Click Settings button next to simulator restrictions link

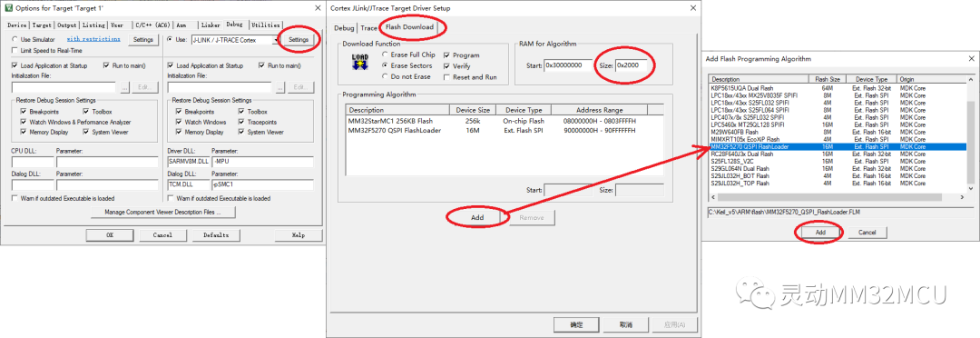coord(143,39)
